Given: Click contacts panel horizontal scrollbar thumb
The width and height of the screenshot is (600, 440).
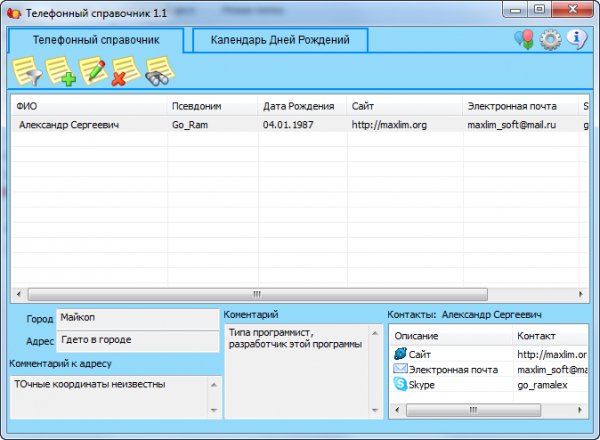Looking at the screenshot, I should click(473, 410).
